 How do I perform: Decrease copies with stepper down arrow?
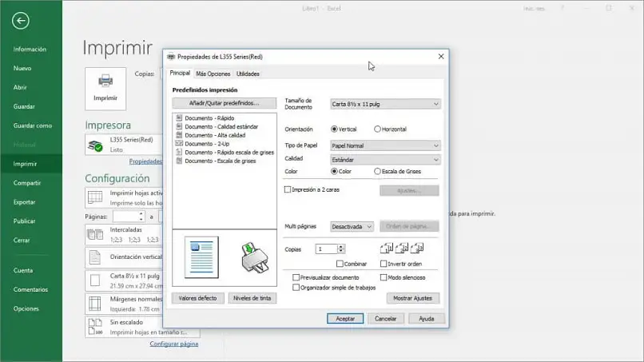tap(340, 251)
